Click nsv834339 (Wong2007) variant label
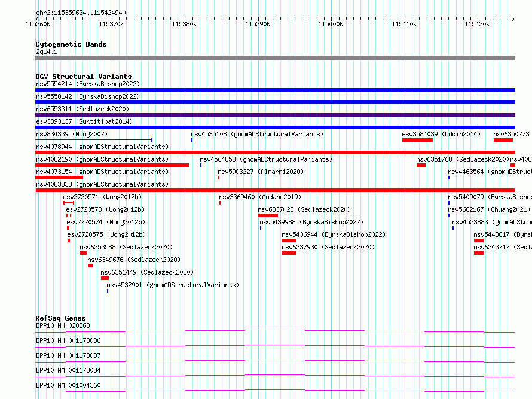Viewport: 532px width, 399px height. point(72,134)
